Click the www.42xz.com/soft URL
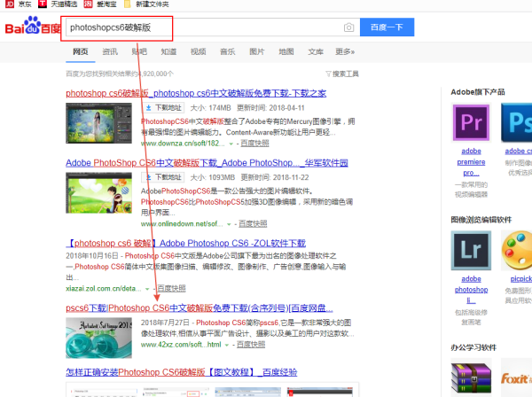 pyautogui.click(x=181, y=345)
